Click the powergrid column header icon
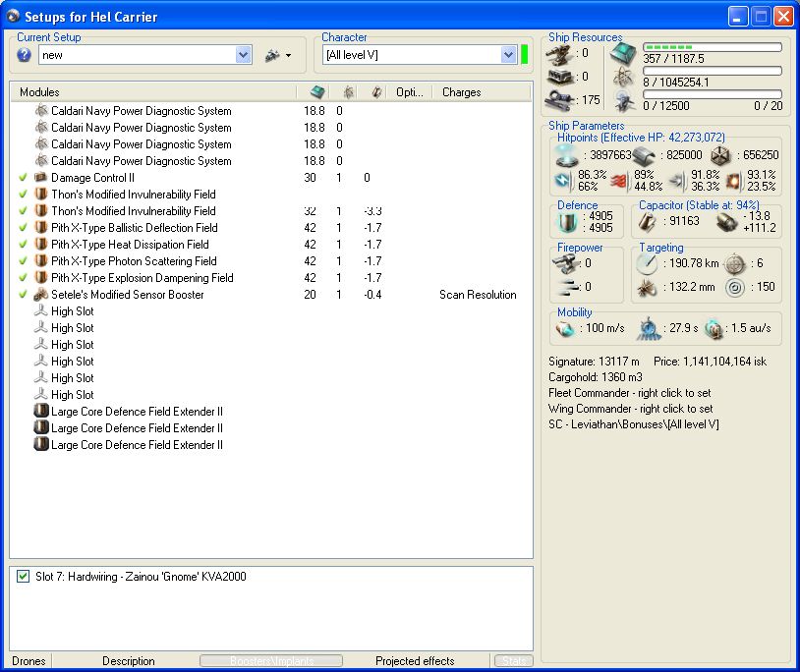Image resolution: width=800 pixels, height=672 pixels. point(349,92)
